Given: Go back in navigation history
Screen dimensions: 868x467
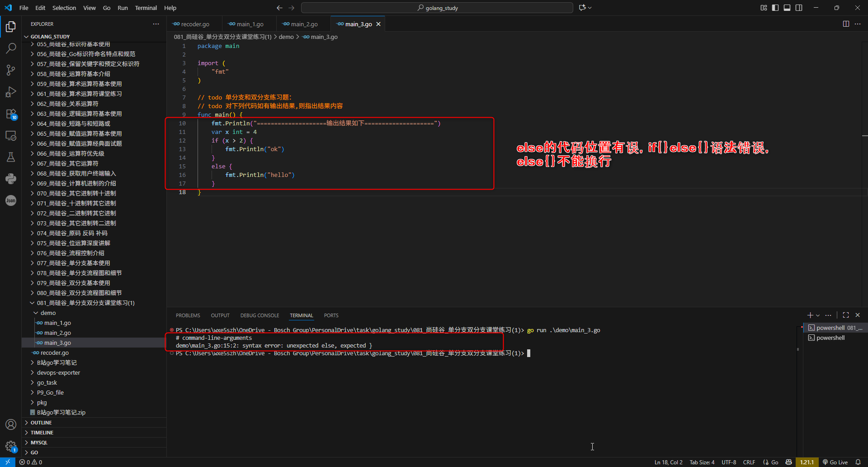Looking at the screenshot, I should click(x=279, y=8).
